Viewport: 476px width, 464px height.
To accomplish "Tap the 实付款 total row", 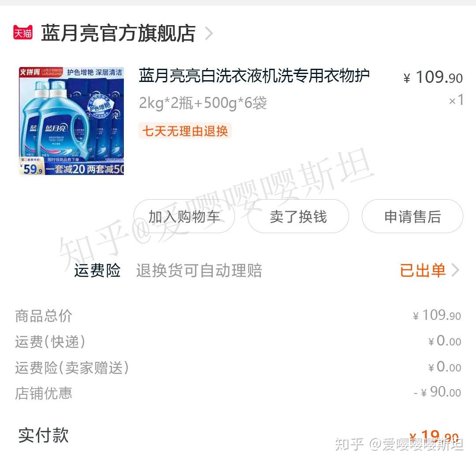I will 238,436.
